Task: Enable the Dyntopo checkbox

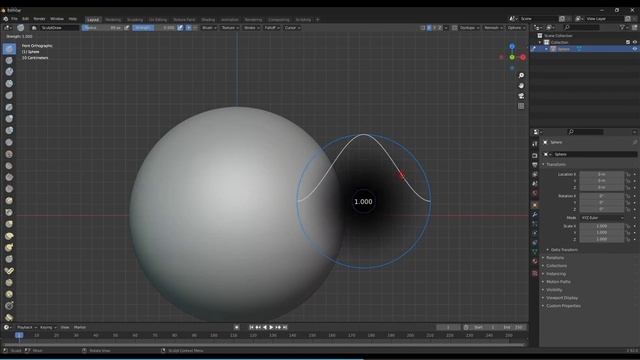Action: [x=454, y=28]
